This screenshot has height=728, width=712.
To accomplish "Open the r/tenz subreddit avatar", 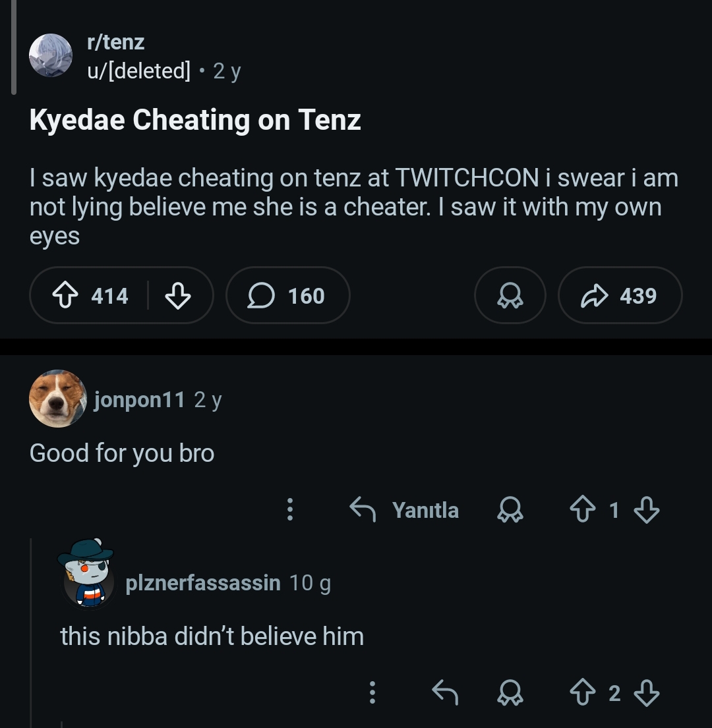I will (51, 55).
